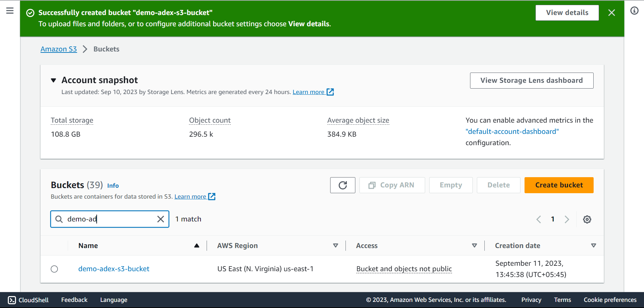Image resolution: width=644 pixels, height=308 pixels.
Task: Select demo-adex-s3-bucket radio button
Action: (54, 269)
